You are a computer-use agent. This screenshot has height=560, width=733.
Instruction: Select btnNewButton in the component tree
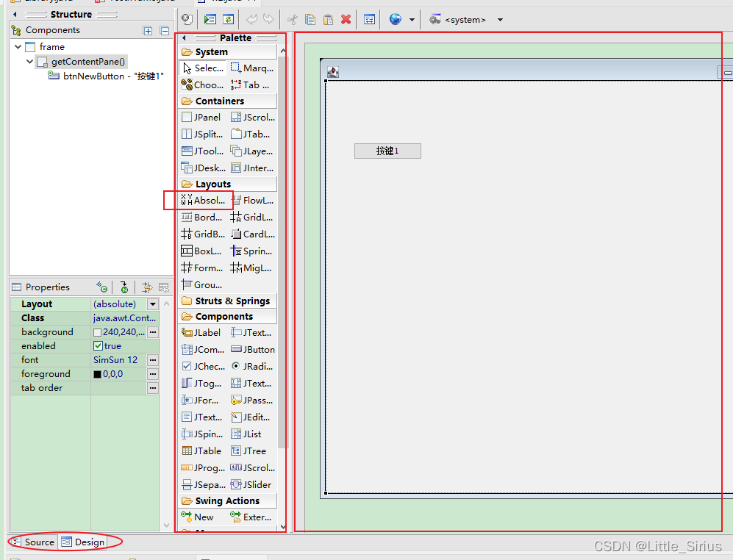(x=106, y=76)
